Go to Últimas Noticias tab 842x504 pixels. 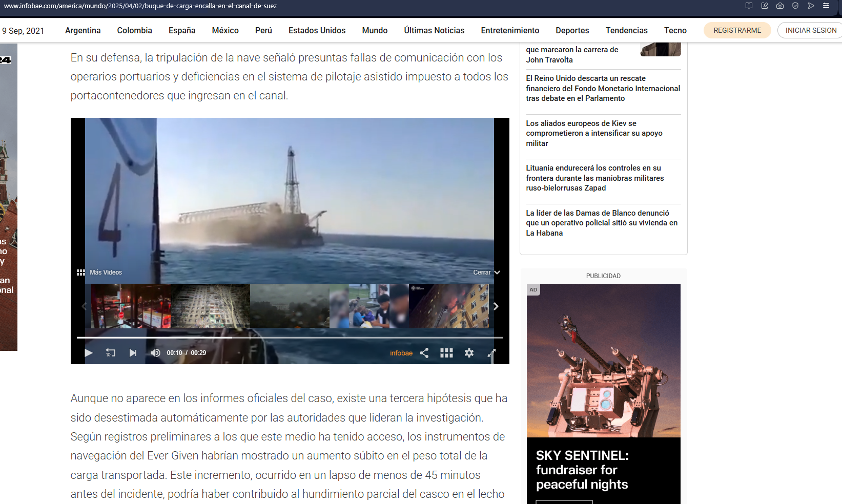tap(434, 30)
